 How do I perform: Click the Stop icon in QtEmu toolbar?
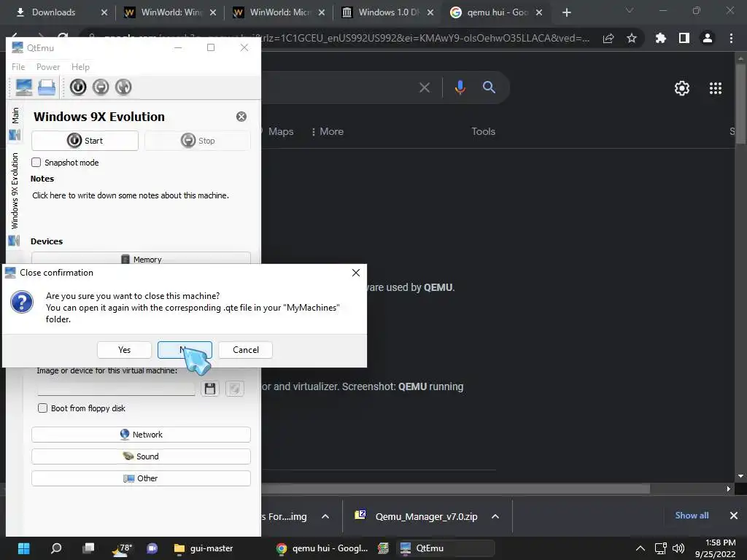[101, 87]
